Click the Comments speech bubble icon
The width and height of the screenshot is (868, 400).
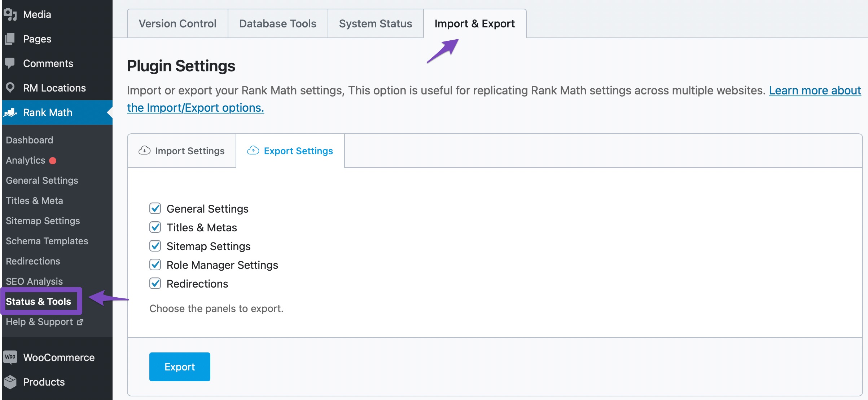click(x=10, y=63)
